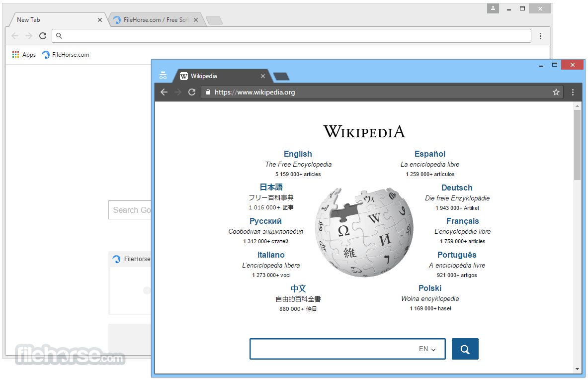
Task: Open the incognito window's three-dot menu
Action: click(573, 93)
